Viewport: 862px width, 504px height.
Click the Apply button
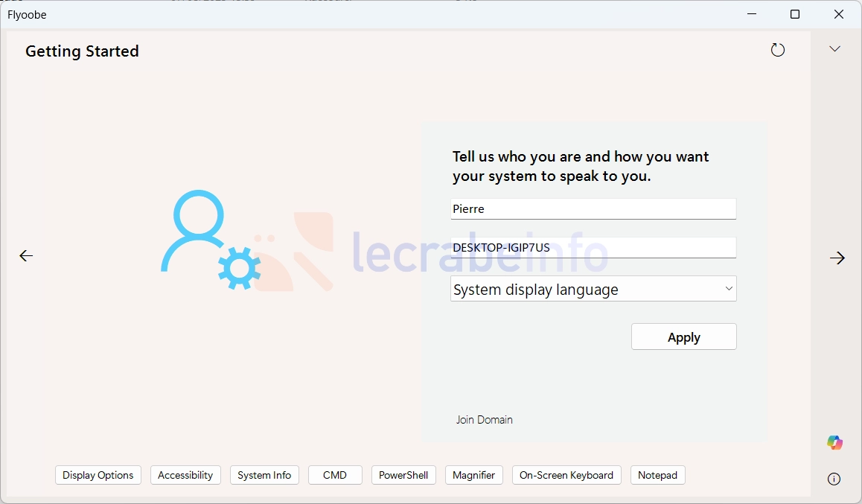(x=683, y=336)
